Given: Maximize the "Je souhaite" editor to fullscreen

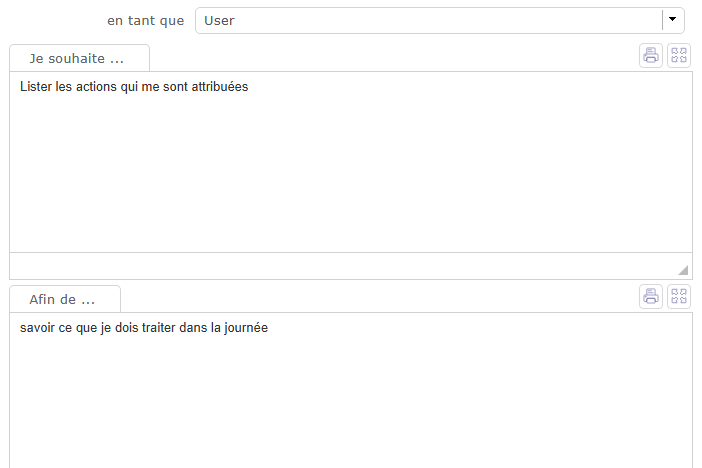Looking at the screenshot, I should click(x=680, y=56).
